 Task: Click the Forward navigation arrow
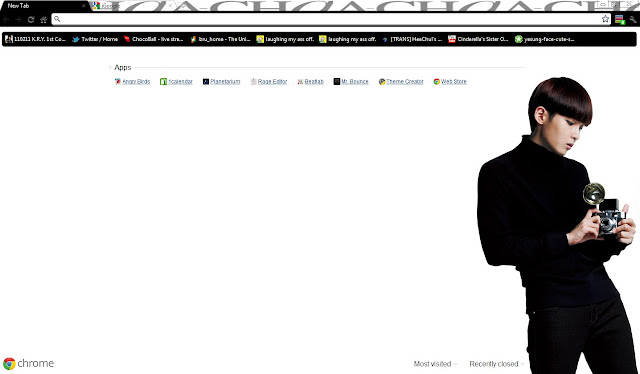(18, 20)
